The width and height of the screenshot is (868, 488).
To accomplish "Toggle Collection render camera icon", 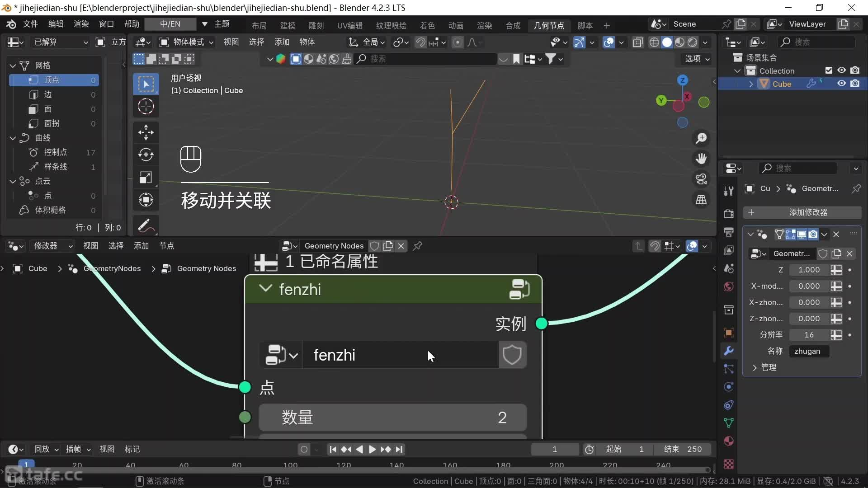I will click(855, 70).
